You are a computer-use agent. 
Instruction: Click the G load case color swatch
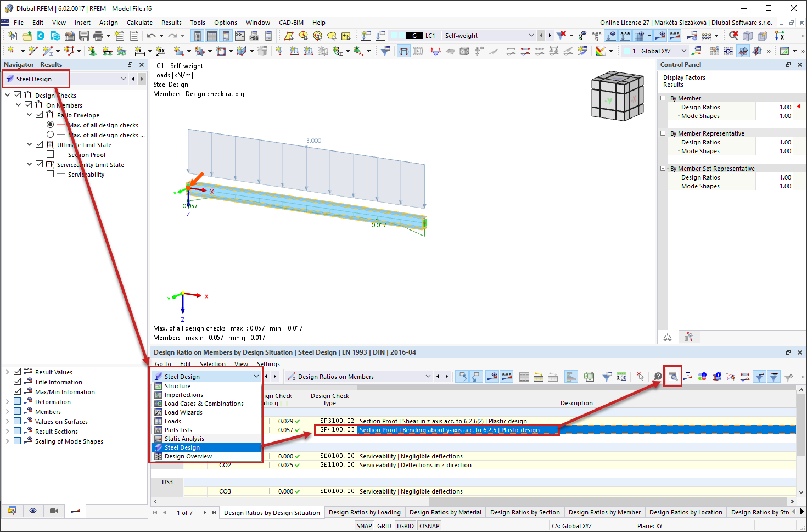pos(414,36)
